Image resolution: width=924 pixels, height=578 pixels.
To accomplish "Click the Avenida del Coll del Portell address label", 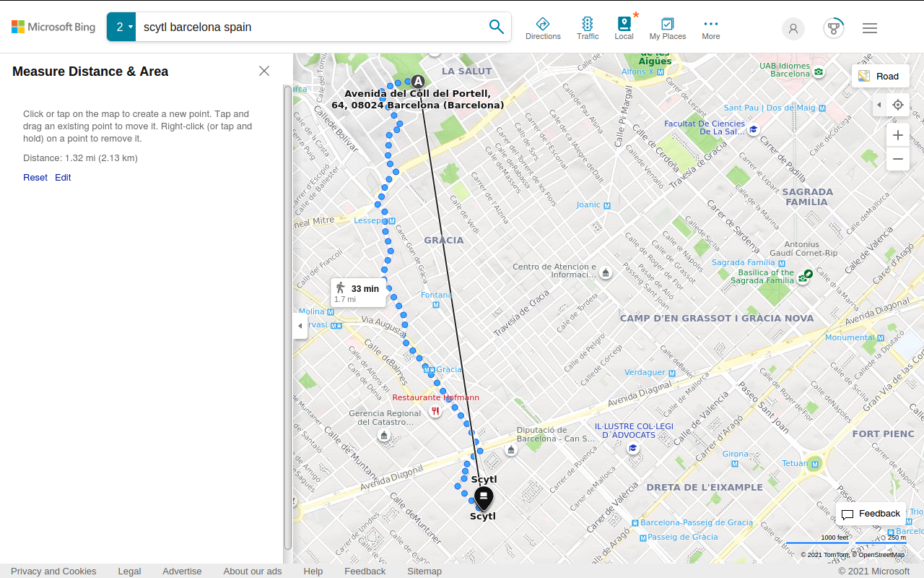I will [418, 99].
